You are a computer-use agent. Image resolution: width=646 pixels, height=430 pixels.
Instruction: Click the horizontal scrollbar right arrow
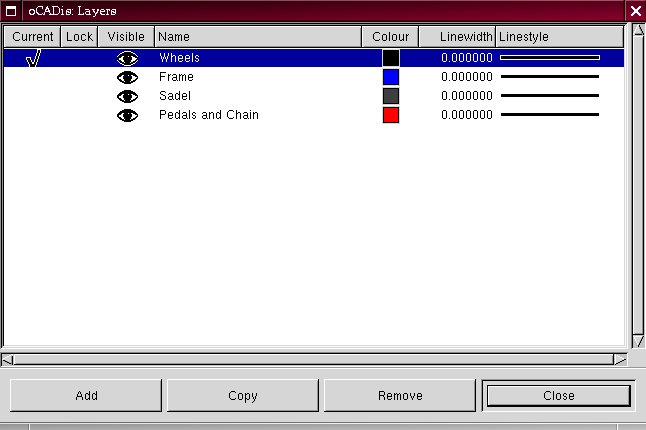[620, 359]
